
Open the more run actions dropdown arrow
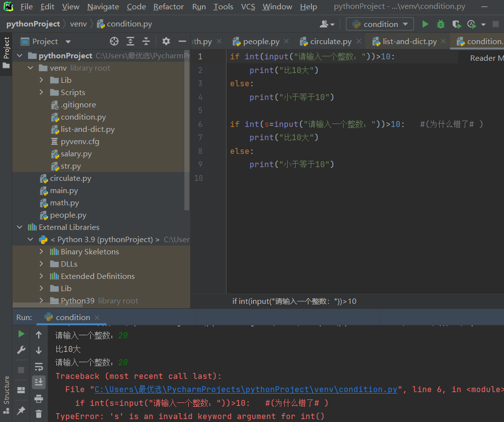click(483, 25)
